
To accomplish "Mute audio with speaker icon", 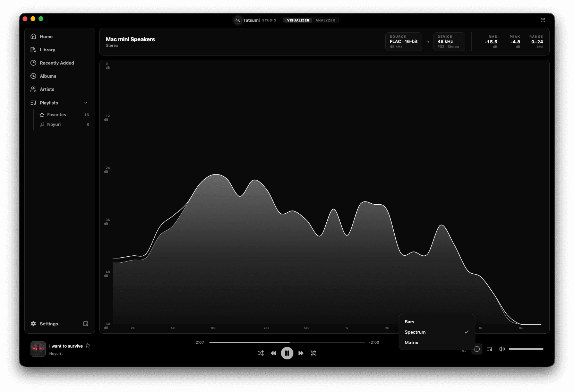I will 502,349.
